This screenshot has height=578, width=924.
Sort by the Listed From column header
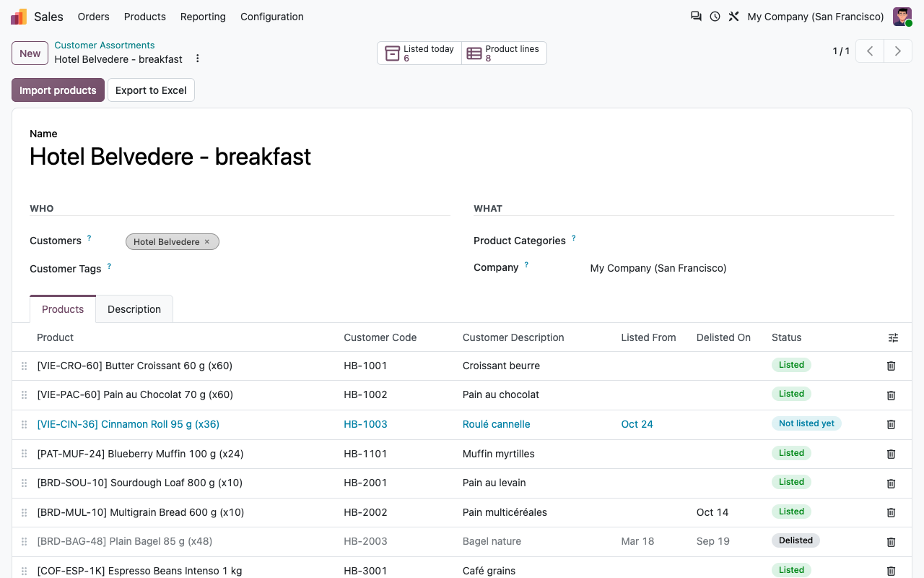648,337
